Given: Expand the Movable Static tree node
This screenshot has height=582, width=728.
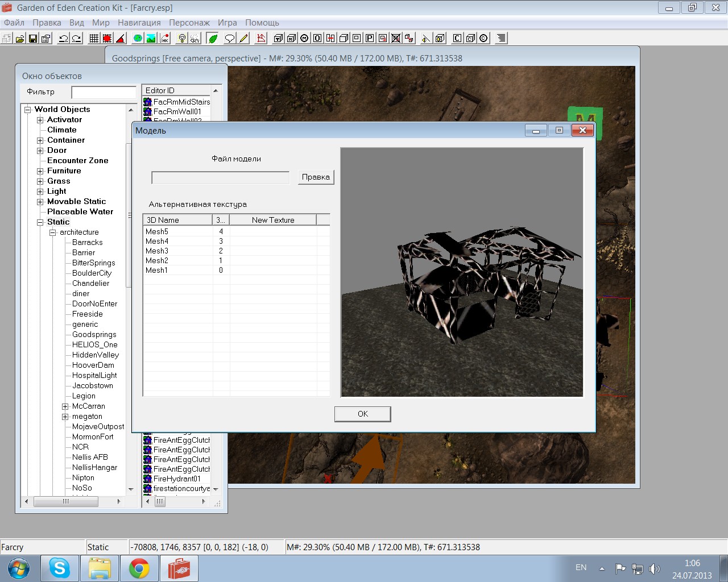Looking at the screenshot, I should pyautogui.click(x=40, y=202).
